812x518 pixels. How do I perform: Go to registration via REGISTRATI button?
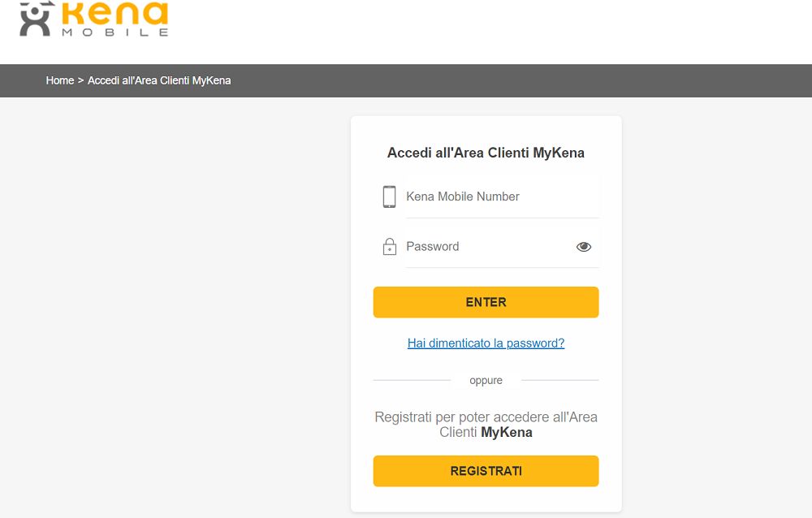pyautogui.click(x=486, y=471)
